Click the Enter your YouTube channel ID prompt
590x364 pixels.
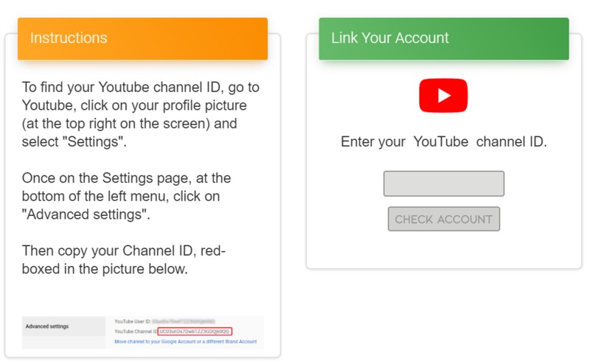click(444, 141)
